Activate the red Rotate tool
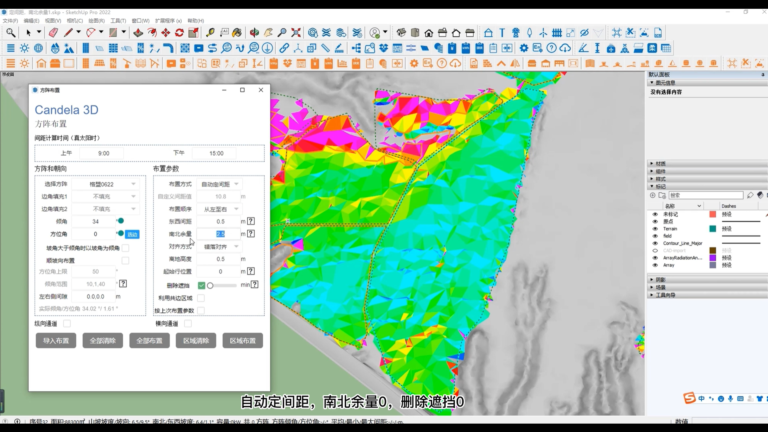Viewport: 768px width, 432px height. (179, 33)
